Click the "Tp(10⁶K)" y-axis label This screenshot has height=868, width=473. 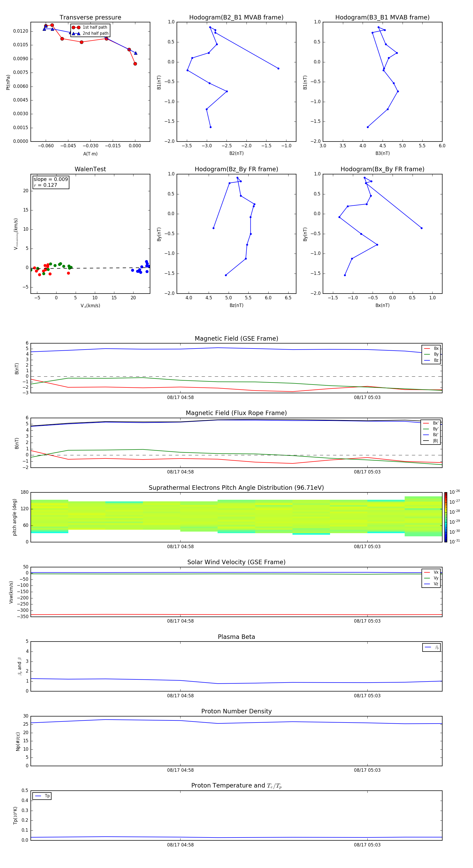(x=15, y=815)
